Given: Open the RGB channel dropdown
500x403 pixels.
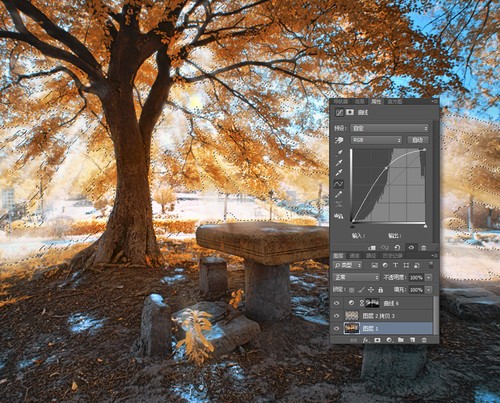Looking at the screenshot, I should click(x=376, y=140).
